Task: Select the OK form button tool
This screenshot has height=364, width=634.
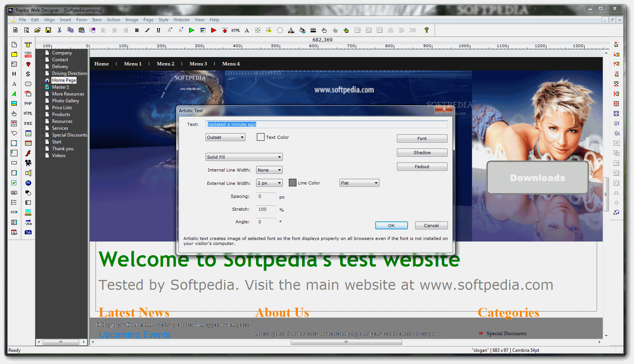Action: pyautogui.click(x=14, y=193)
